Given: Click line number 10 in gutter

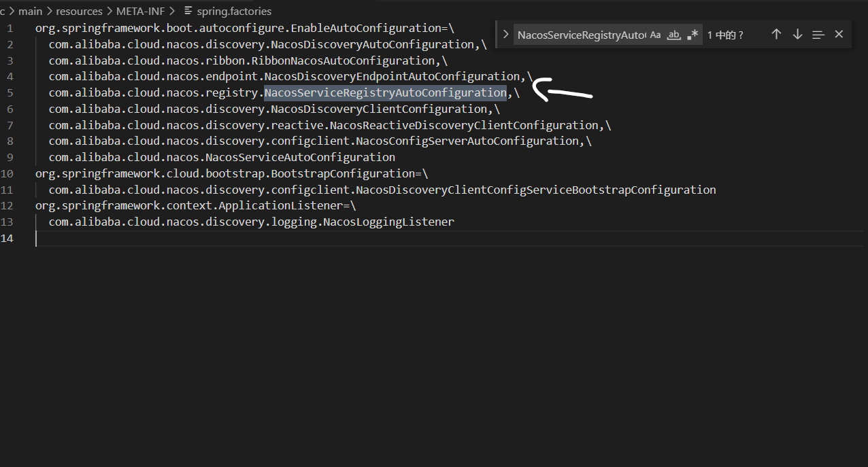Looking at the screenshot, I should (x=7, y=173).
